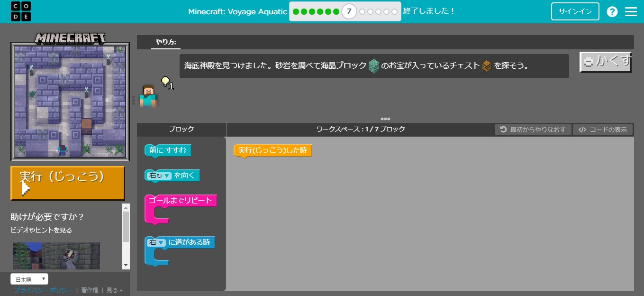Click the help video thumbnail
Viewport: 644px width, 296px height.
(56, 256)
